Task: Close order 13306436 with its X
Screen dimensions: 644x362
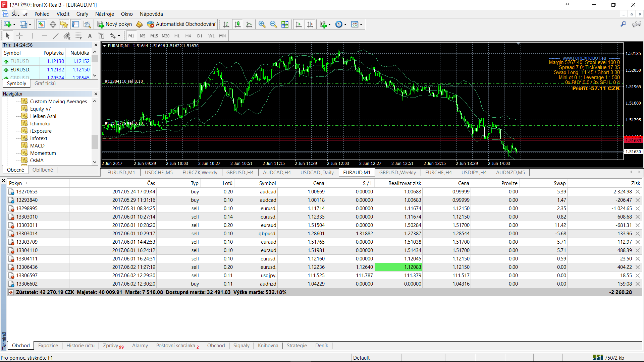Action: pyautogui.click(x=638, y=267)
